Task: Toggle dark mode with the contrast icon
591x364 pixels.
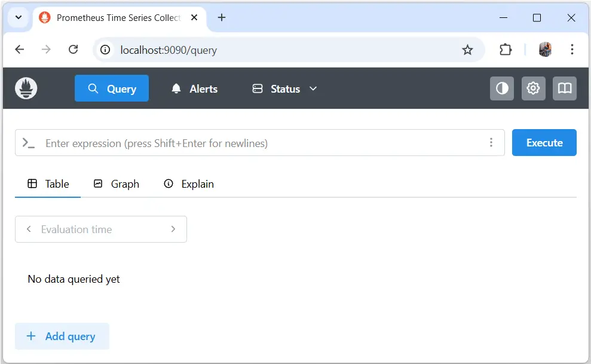Action: pyautogui.click(x=502, y=88)
